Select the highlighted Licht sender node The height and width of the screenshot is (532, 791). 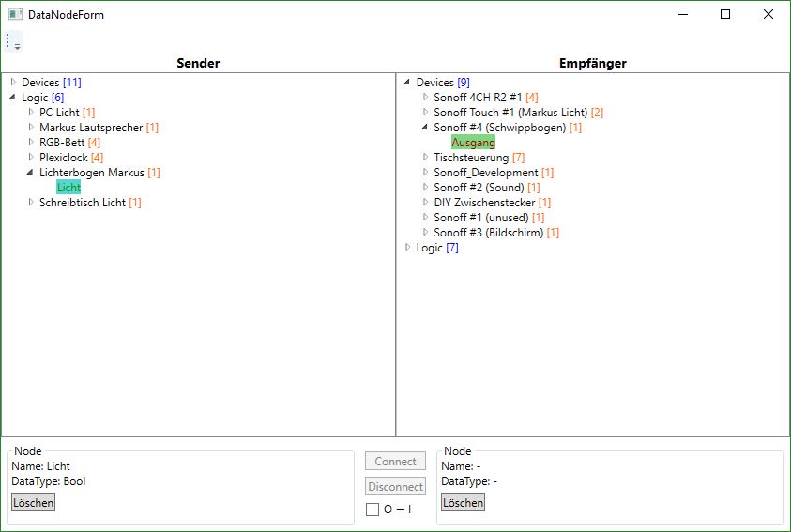point(68,187)
